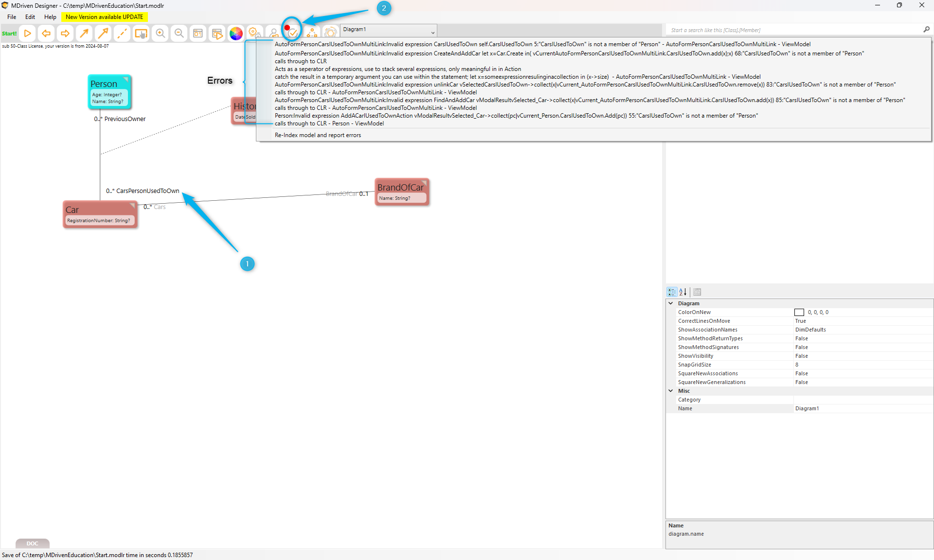This screenshot has height=560, width=934.
Task: Collapse the Diagram property category
Action: point(671,303)
